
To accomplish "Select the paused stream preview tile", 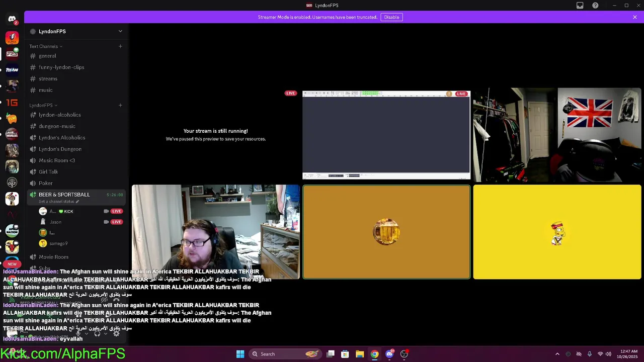I will [216, 135].
